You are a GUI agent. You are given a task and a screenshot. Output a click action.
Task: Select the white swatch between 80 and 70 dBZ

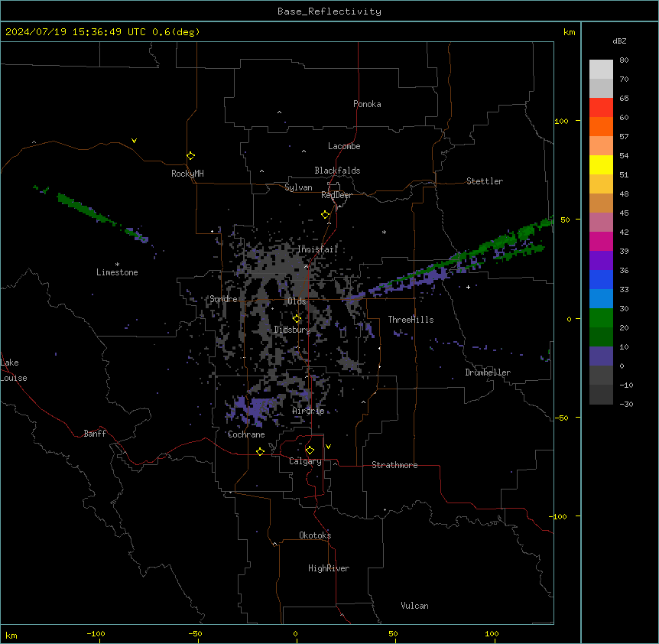coord(601,70)
